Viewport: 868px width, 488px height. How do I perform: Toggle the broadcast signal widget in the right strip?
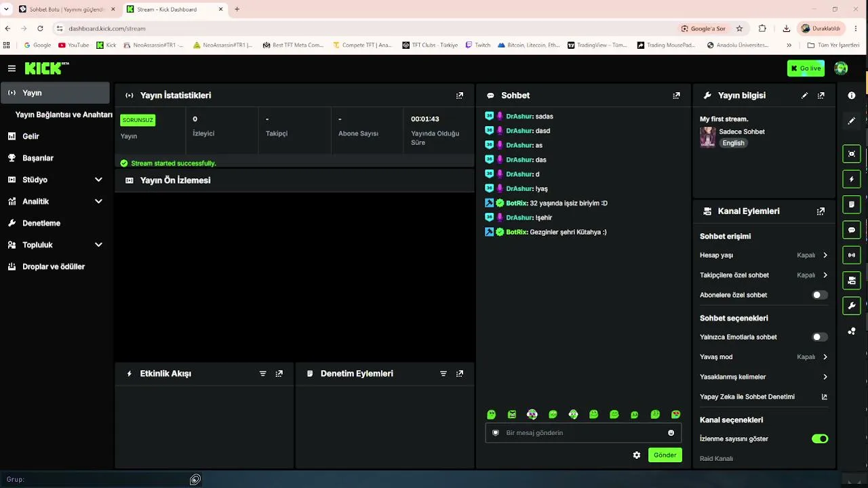point(852,256)
